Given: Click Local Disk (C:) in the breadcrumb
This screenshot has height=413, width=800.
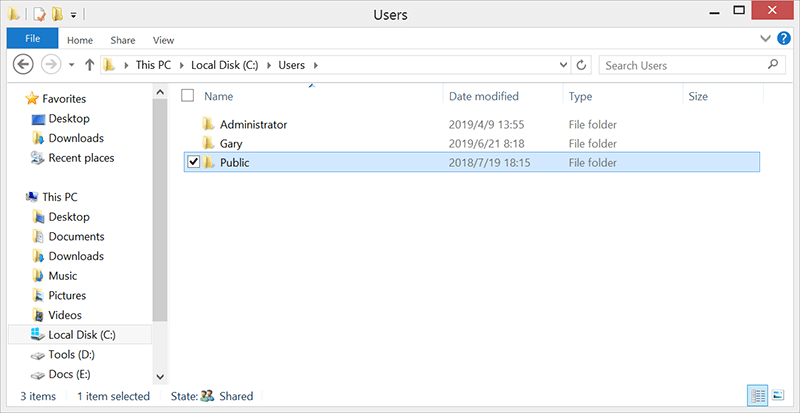Looking at the screenshot, I should [x=224, y=65].
